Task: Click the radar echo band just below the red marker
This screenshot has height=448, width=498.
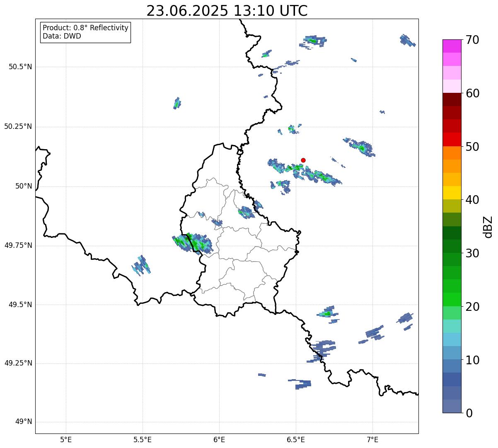Action: [x=305, y=172]
